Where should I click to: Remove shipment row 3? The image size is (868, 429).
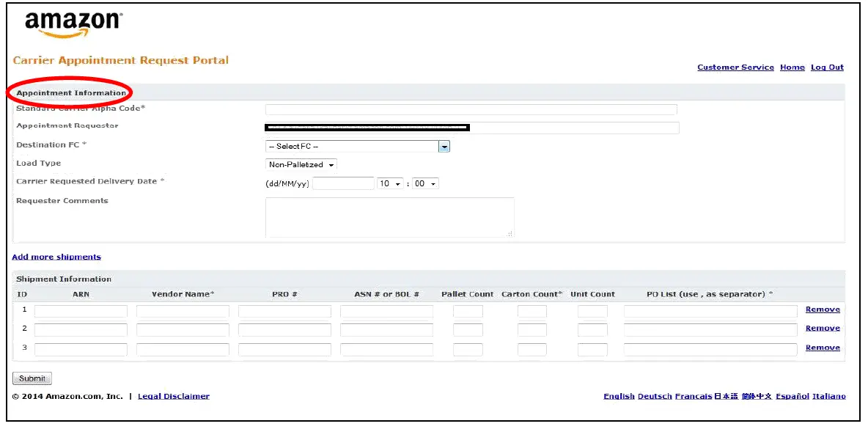coord(822,347)
